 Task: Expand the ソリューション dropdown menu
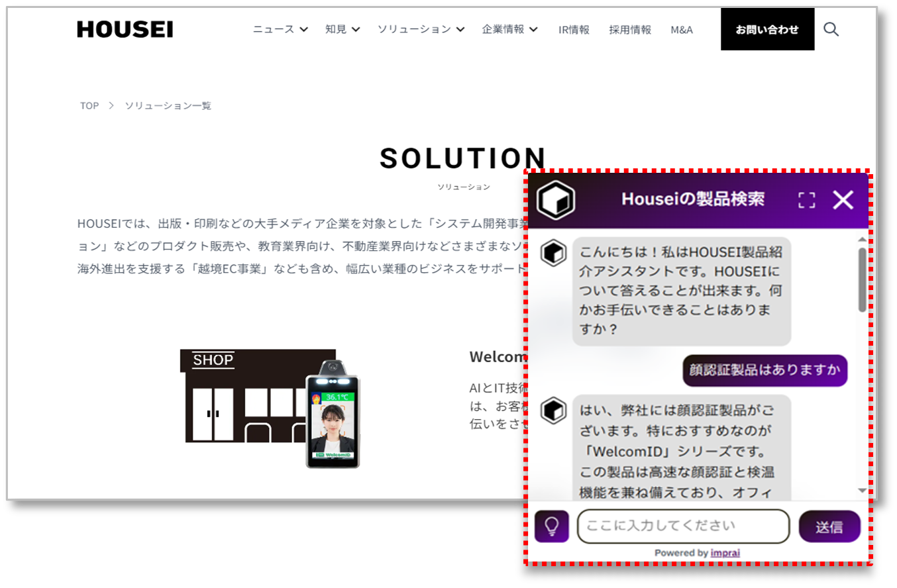coord(421,29)
